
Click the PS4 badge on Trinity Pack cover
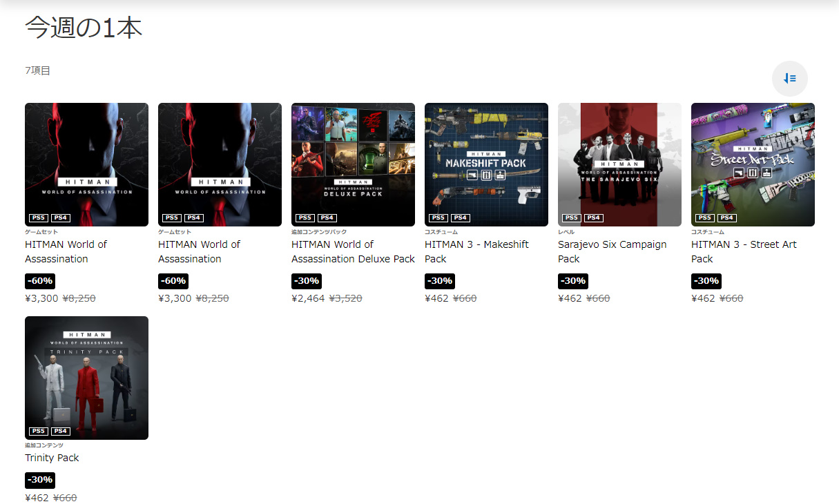(x=61, y=431)
